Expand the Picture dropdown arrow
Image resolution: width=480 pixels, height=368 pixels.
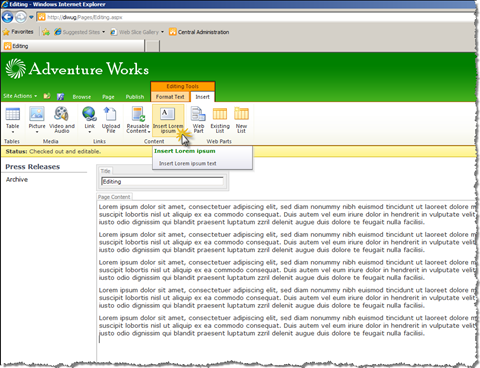tap(37, 132)
